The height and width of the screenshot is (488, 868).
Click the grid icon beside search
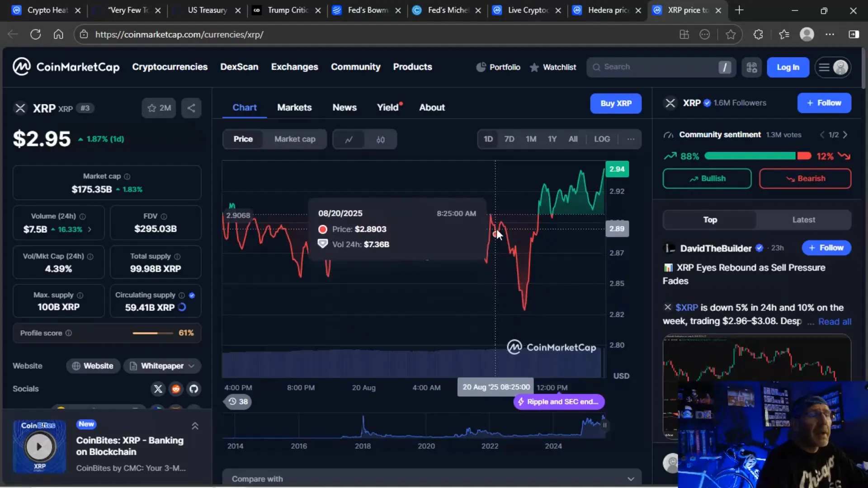point(751,67)
